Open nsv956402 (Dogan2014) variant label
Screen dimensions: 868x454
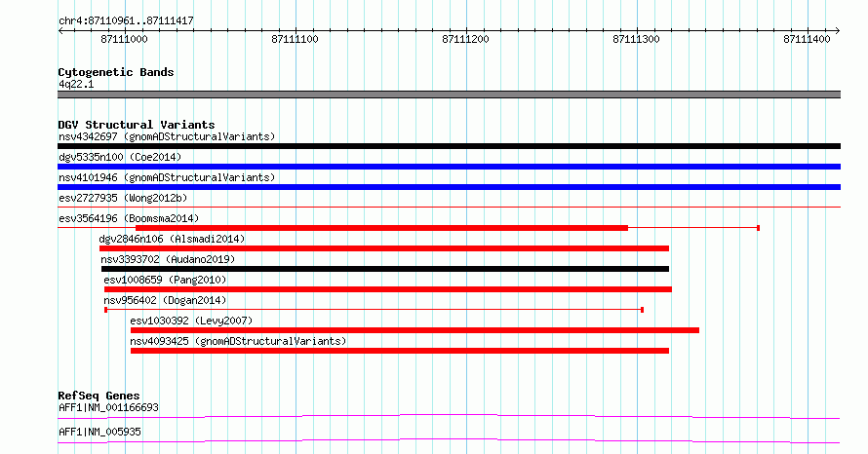click(x=165, y=300)
